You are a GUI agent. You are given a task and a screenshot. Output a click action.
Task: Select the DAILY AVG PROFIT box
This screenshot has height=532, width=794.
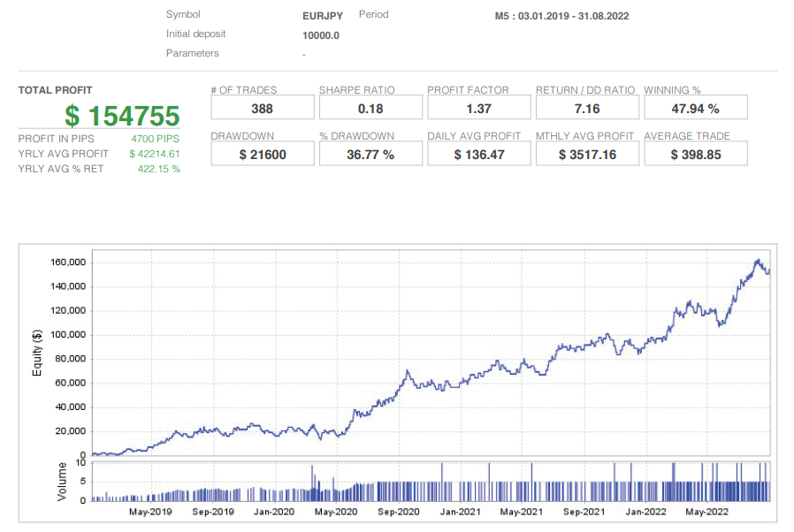point(478,153)
